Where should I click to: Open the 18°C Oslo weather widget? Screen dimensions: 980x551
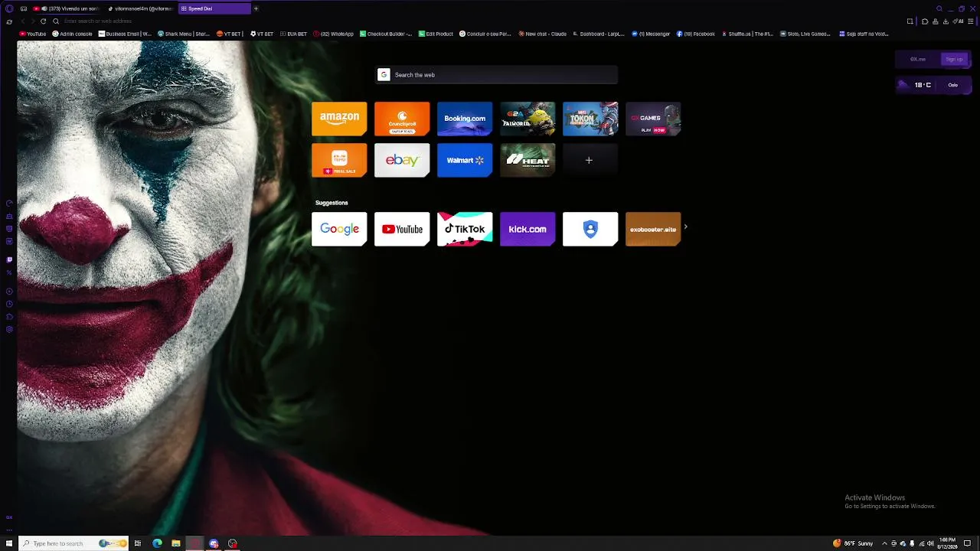pos(933,85)
